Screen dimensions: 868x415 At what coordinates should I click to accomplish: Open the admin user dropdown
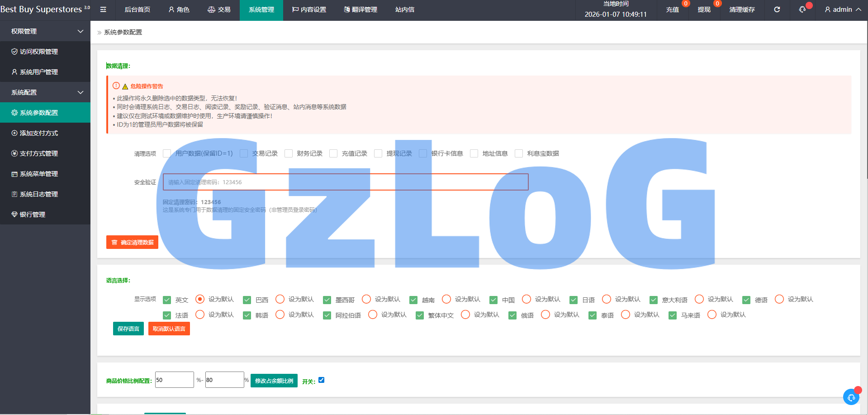tap(842, 10)
